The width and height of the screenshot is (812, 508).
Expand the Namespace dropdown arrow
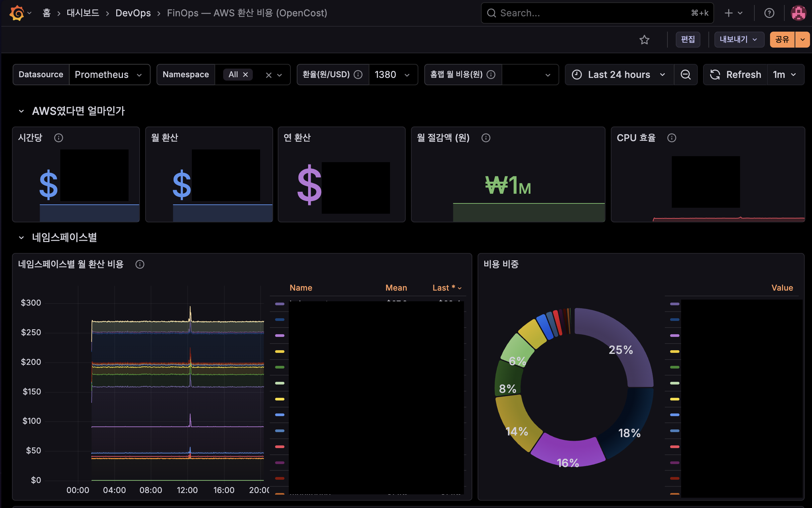coord(280,75)
